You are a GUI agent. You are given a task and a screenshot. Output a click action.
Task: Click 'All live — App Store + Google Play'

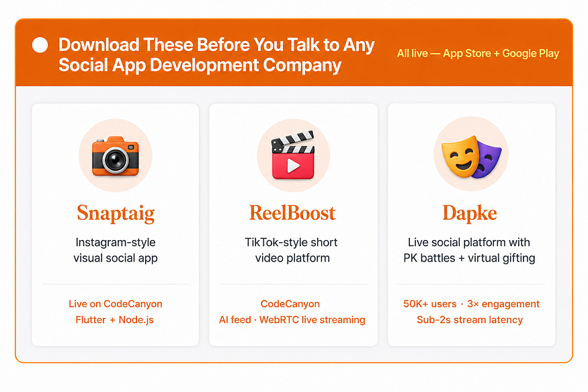478,53
